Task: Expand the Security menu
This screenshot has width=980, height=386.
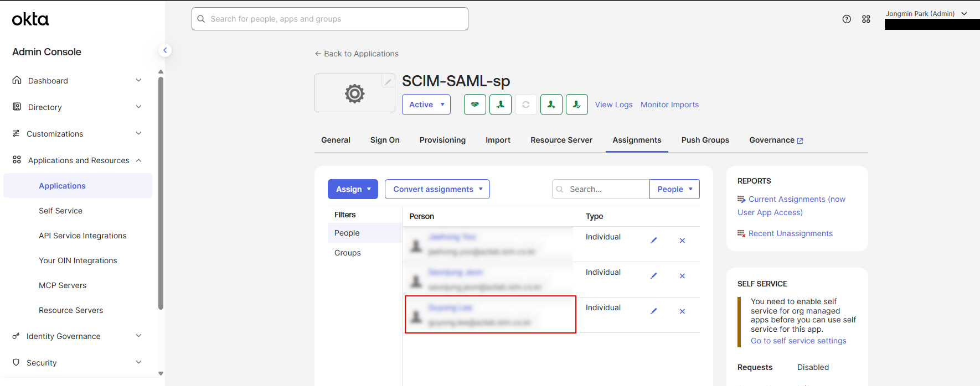Action: (77, 363)
